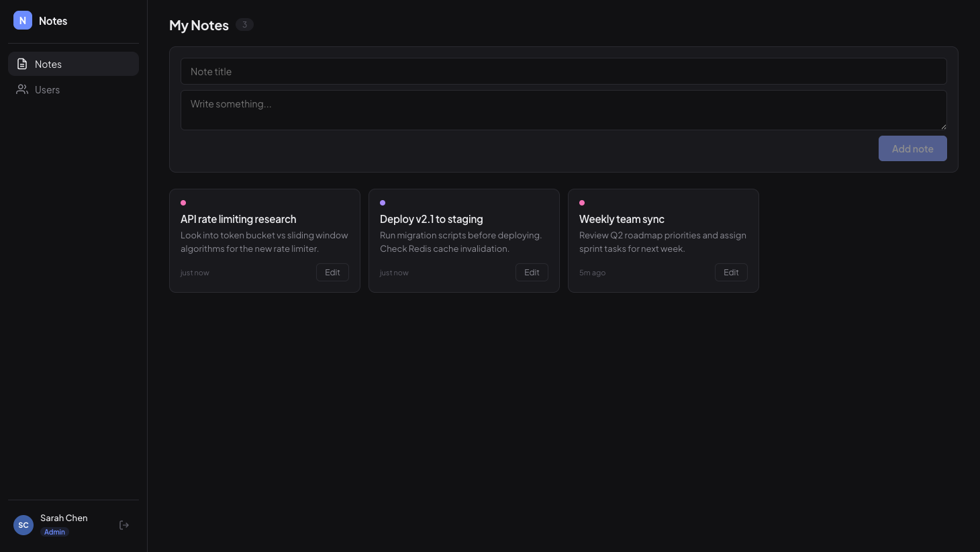Screen dimensions: 980x552
Task: Click the resize handle of the note text area
Action: 943,126
